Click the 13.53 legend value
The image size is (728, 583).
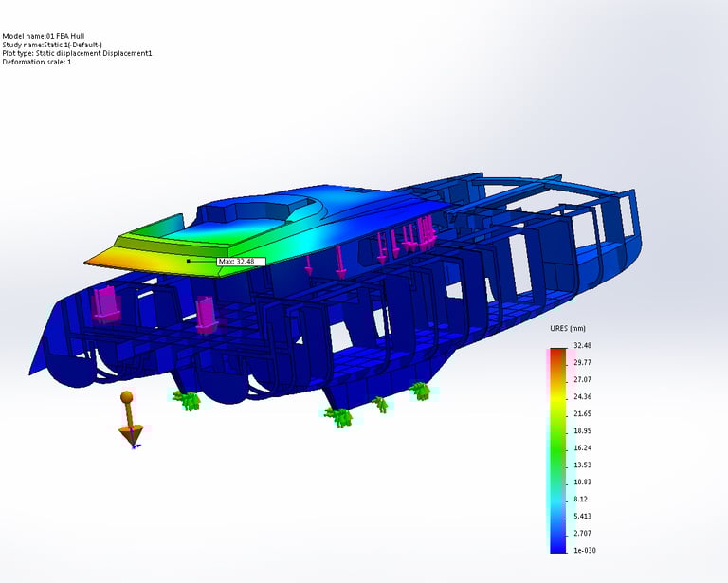582,465
